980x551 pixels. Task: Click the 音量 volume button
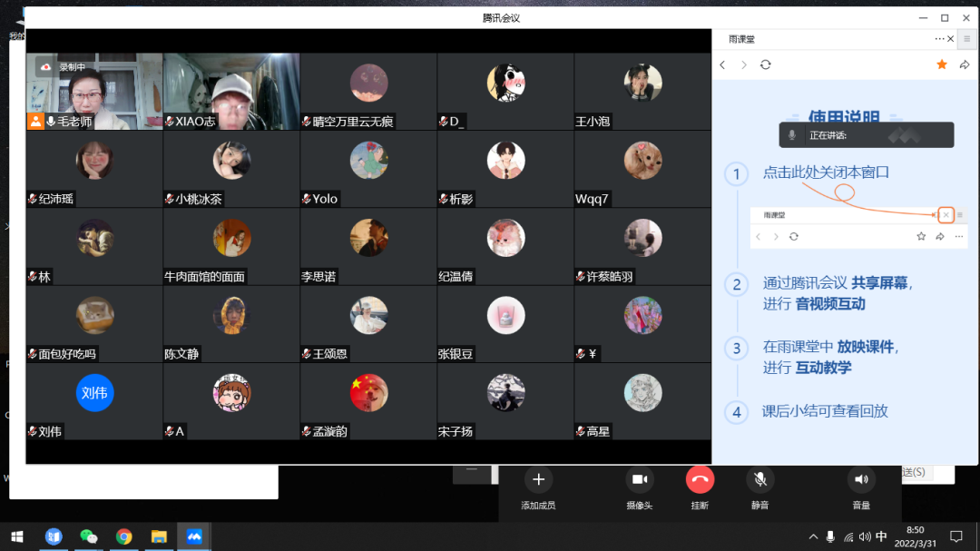point(861,479)
